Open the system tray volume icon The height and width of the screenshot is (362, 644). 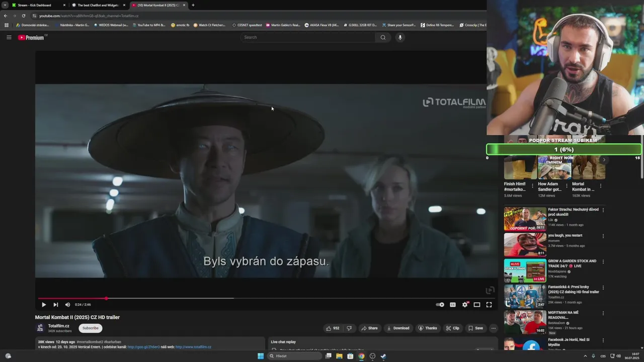618,356
